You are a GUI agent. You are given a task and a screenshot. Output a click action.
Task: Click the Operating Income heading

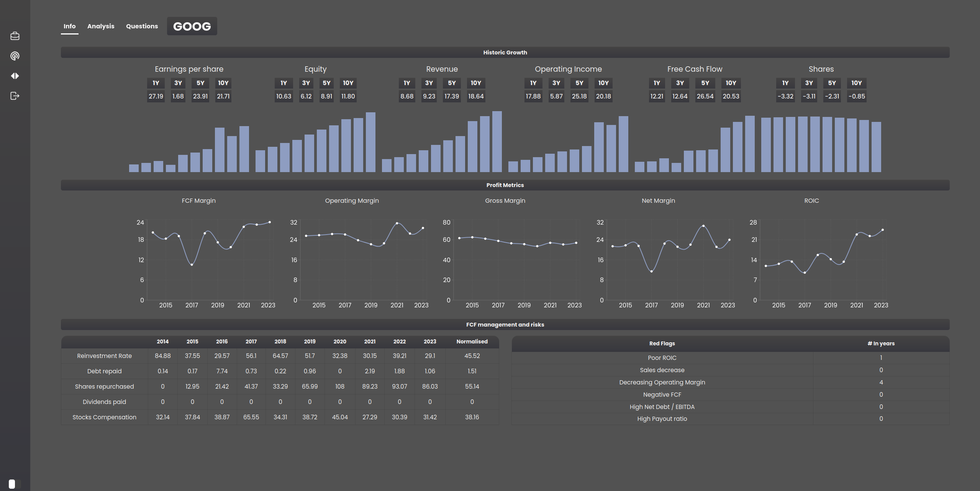coord(568,69)
